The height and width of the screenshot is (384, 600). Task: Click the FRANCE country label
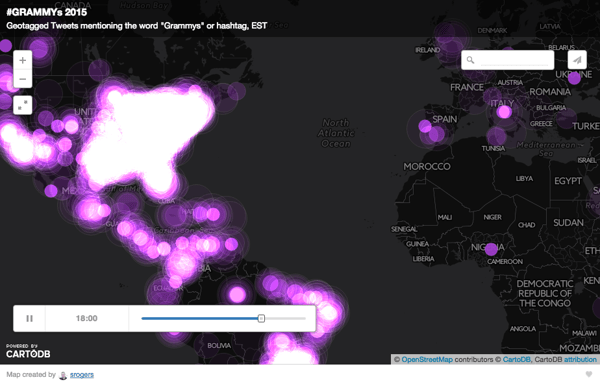pos(467,88)
